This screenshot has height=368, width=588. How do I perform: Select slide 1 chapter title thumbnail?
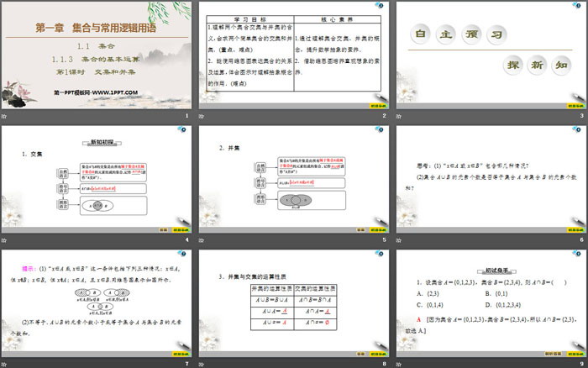pyautogui.click(x=97, y=55)
